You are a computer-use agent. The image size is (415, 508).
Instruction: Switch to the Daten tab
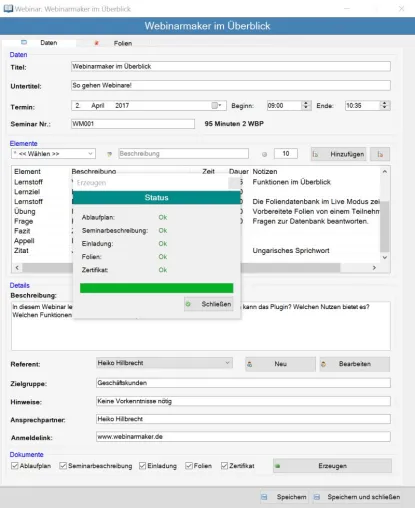[x=39, y=43]
